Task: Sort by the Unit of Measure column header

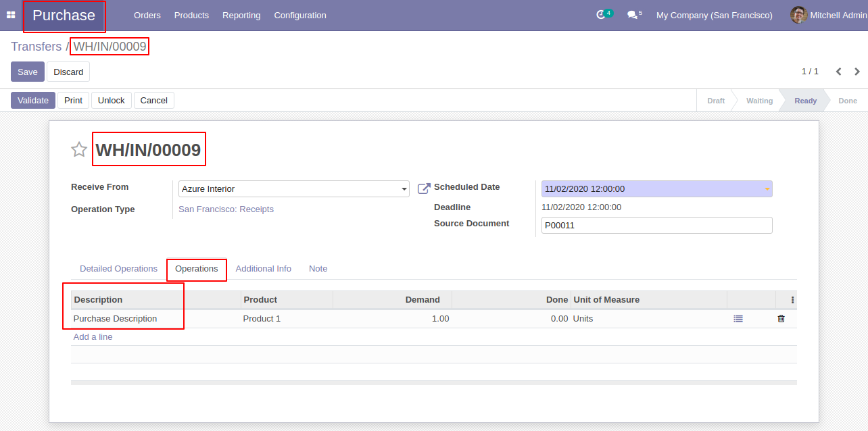Action: 648,300
